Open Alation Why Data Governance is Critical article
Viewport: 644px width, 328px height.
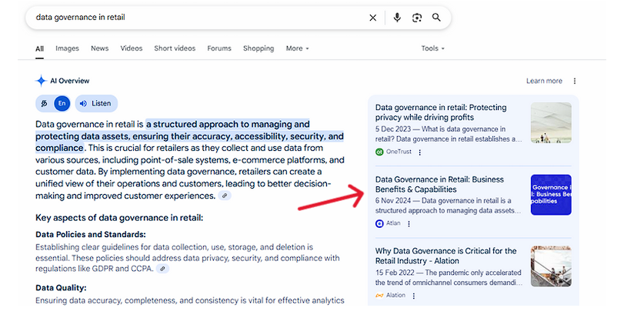tap(445, 256)
